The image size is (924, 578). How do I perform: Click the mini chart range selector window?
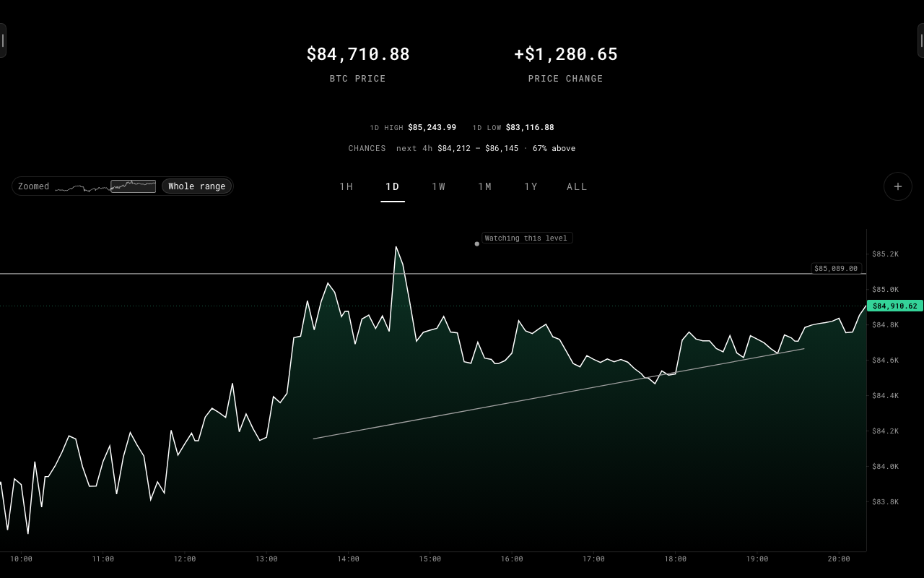(x=134, y=186)
